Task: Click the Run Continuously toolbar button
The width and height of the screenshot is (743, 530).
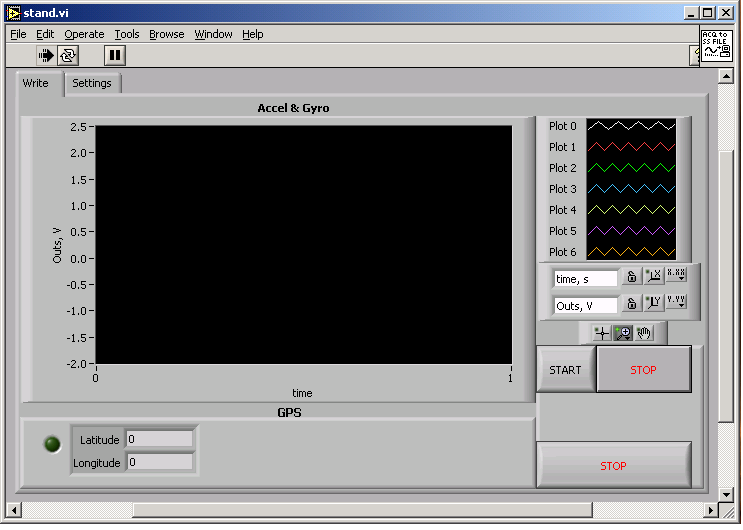Action: 68,55
